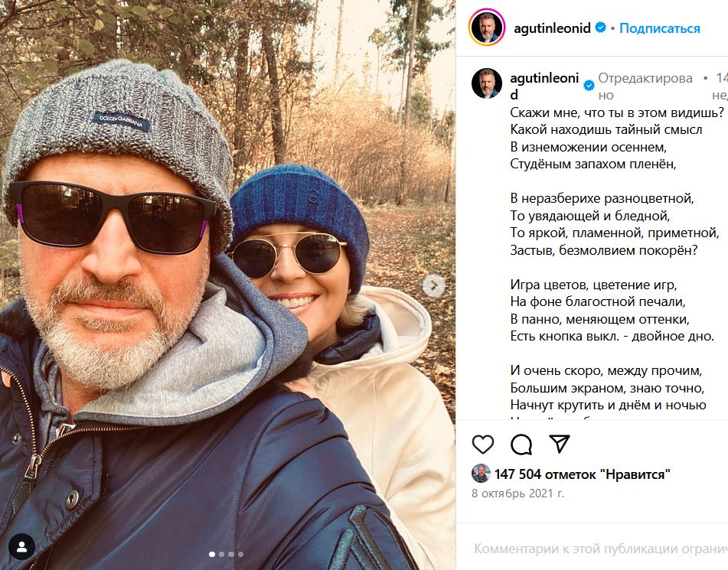Click the main selfie photo

coord(227,285)
